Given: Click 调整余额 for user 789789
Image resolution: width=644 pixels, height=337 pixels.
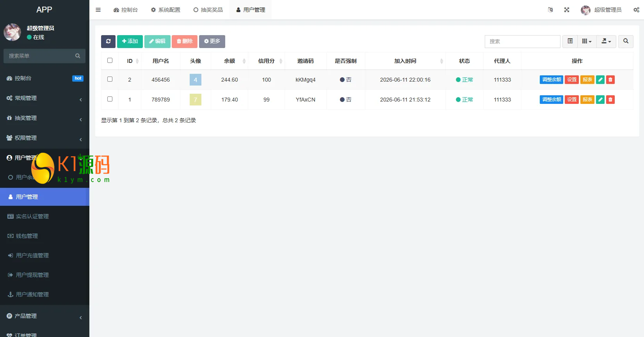Looking at the screenshot, I should coord(551,100).
